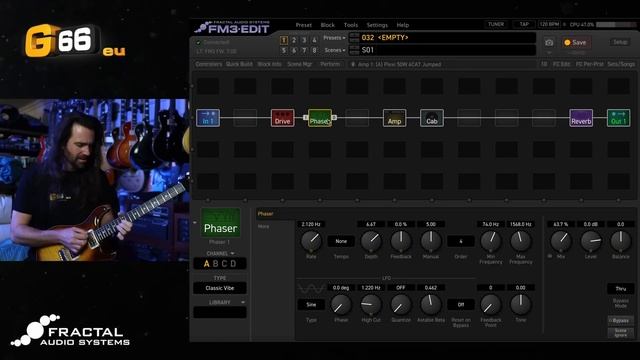Select the Drive block in grid
Viewport: 640px width, 360px height.
tap(282, 118)
